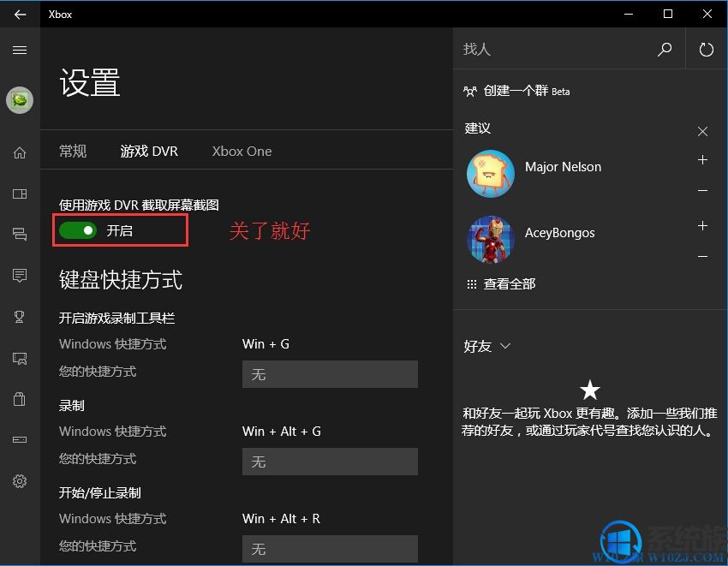Expand the friends filter dropdown
Image resolution: width=728 pixels, height=566 pixels.
click(x=505, y=346)
